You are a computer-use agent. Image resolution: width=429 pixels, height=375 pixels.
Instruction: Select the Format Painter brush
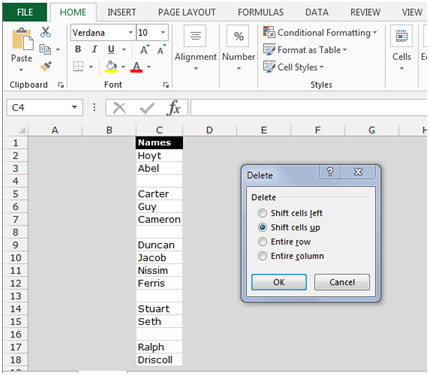(x=46, y=66)
